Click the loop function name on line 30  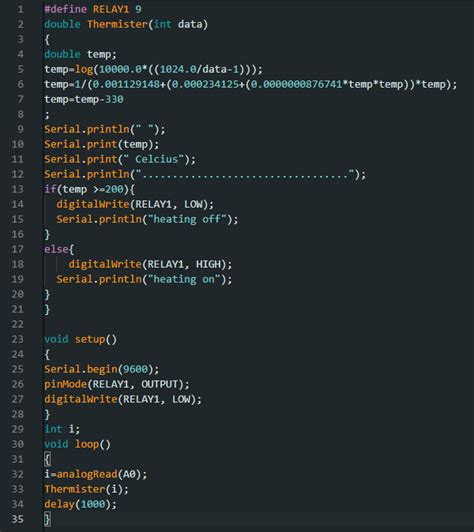pos(87,444)
